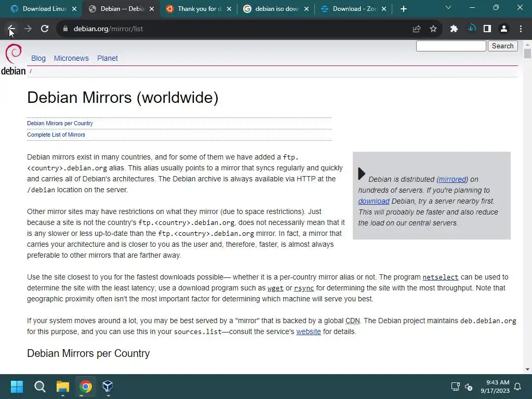
Task: Open Chrome's three-dot menu
Action: 521,29
